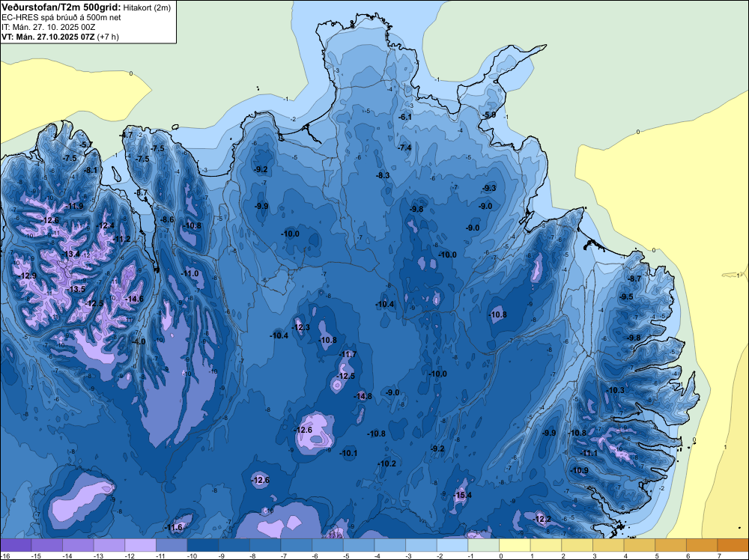The image size is (749, 560).
Task: Click the -6.1 temperature value
Action: [x=405, y=117]
